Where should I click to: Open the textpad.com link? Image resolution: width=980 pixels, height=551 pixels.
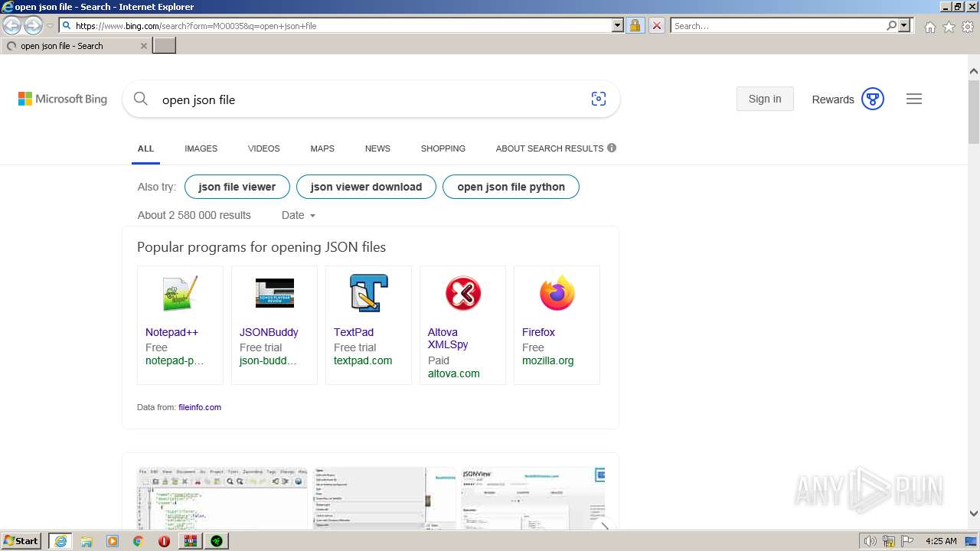tap(363, 360)
